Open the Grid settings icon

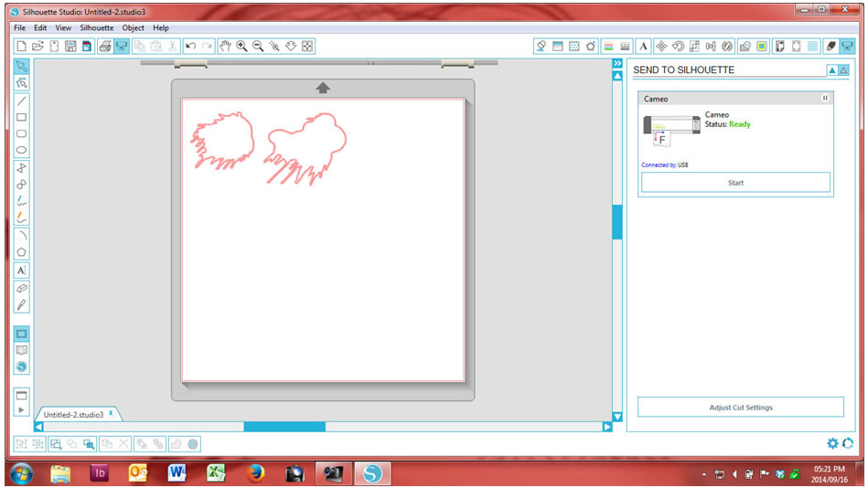click(x=812, y=47)
